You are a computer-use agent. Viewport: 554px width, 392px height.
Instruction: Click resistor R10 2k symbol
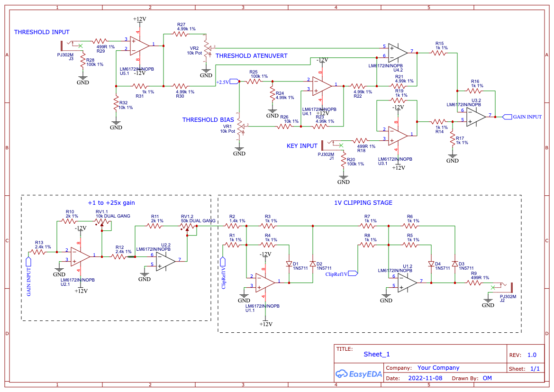point(69,221)
